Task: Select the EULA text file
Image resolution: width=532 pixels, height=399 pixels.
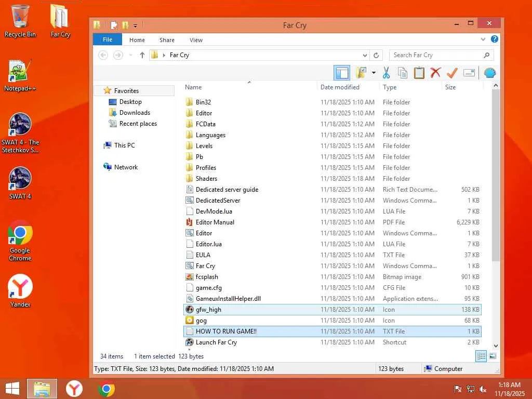Action: [332, 255]
